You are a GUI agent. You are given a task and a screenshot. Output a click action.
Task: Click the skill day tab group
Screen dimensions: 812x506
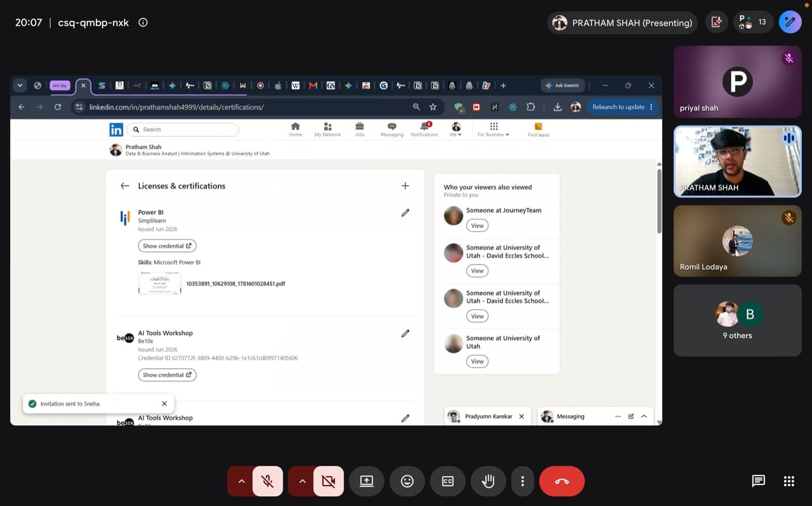click(x=60, y=86)
